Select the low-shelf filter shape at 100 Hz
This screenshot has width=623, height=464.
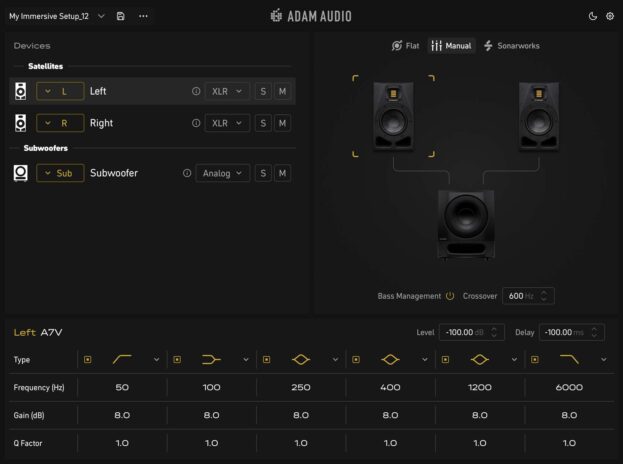point(211,360)
